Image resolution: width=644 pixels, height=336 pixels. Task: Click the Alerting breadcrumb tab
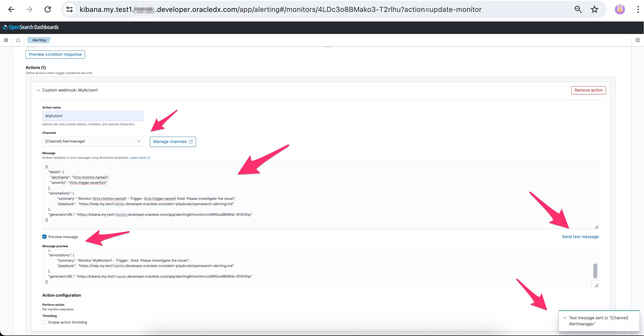click(x=39, y=40)
